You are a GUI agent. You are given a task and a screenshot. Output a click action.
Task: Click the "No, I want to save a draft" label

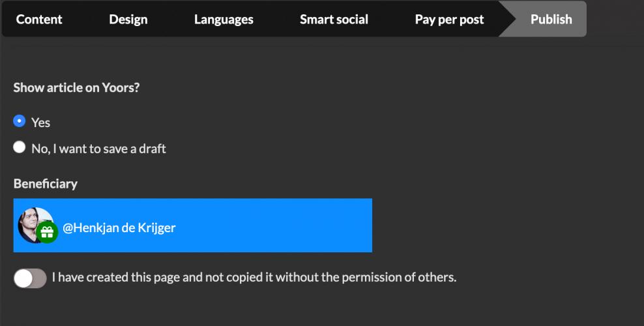click(x=98, y=149)
